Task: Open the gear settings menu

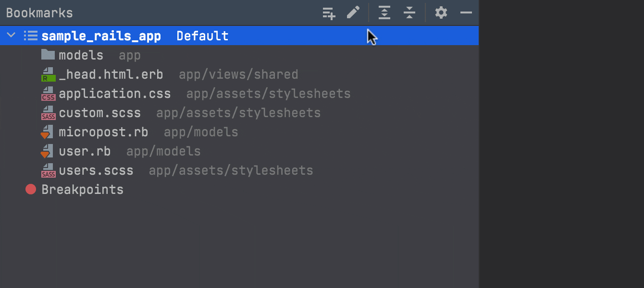Action: click(x=441, y=12)
